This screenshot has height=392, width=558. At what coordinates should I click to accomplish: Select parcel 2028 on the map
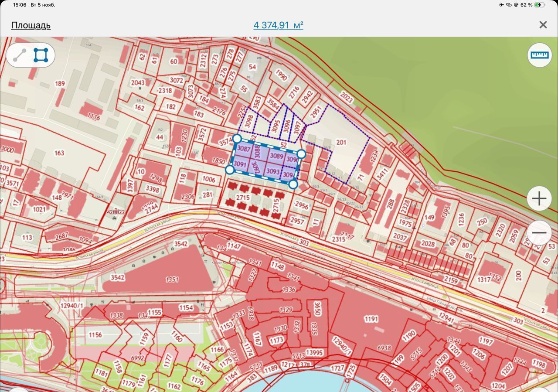point(428,244)
